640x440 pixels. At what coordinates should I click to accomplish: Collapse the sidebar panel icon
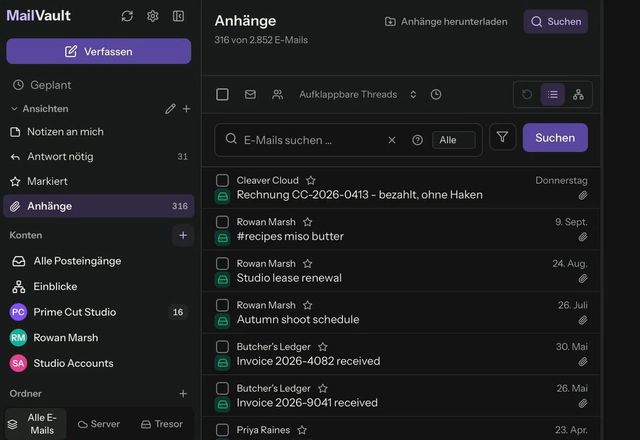point(178,16)
